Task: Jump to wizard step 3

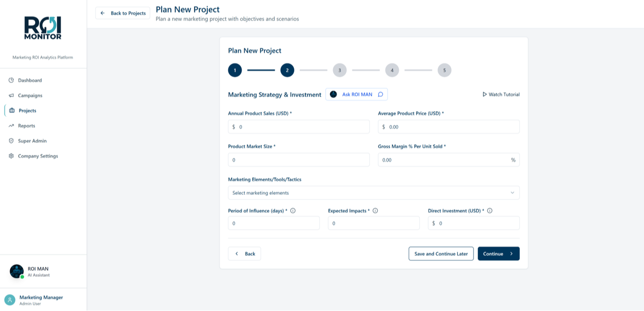Action: click(340, 70)
